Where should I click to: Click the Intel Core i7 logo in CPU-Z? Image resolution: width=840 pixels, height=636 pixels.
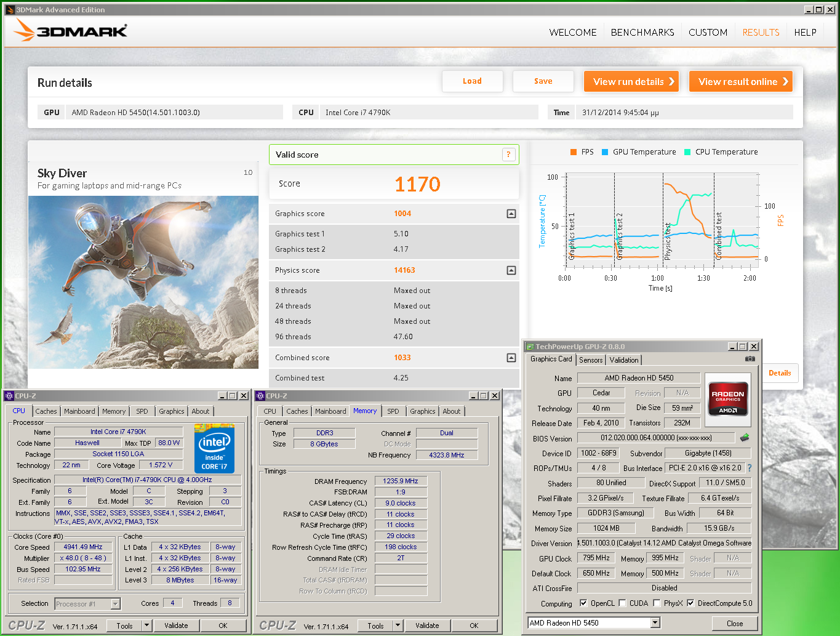tap(214, 448)
